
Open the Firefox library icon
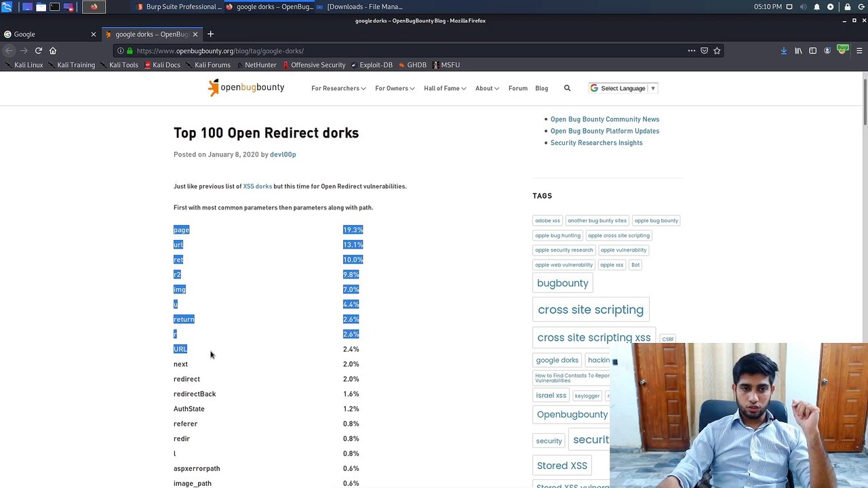798,51
